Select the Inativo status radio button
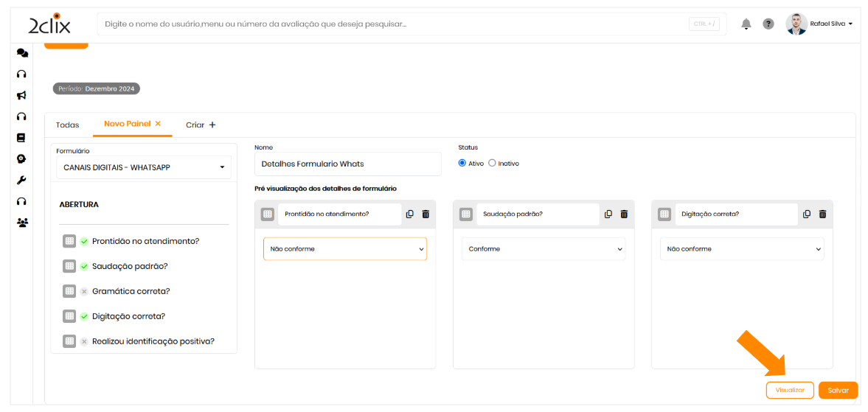The width and height of the screenshot is (868, 412). tap(492, 163)
